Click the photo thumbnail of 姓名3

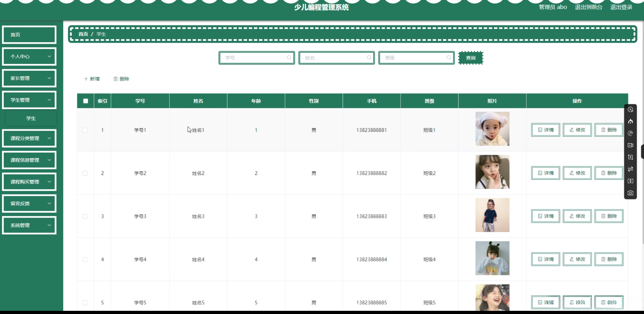point(492,215)
